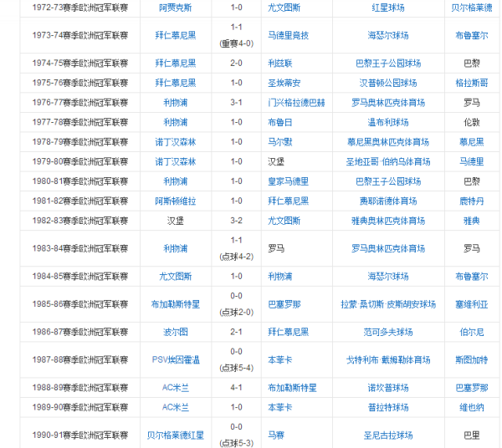
Task: Click 阿斯顿维拉 champion link
Action: pyautogui.click(x=175, y=201)
